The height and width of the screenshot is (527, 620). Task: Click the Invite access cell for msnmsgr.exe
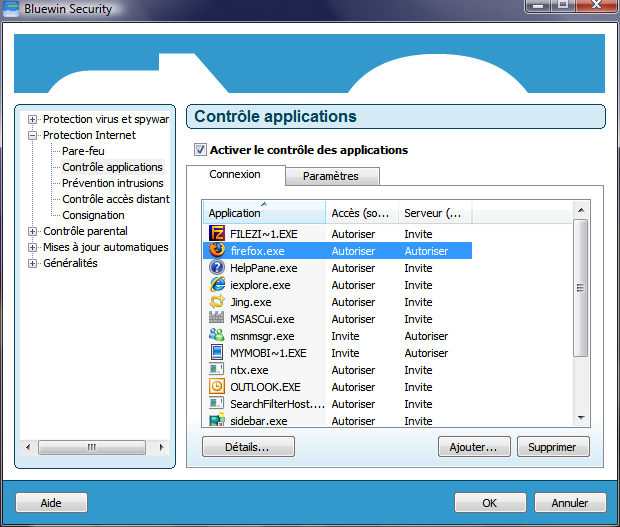346,336
